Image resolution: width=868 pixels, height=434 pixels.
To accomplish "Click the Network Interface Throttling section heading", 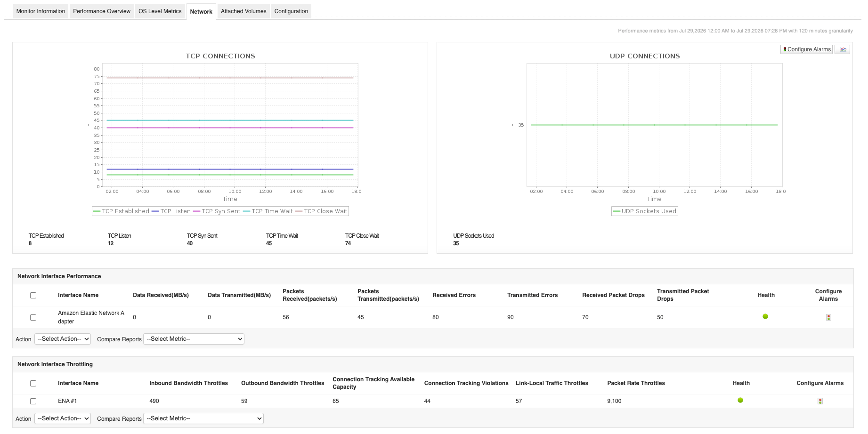I will click(x=55, y=364).
